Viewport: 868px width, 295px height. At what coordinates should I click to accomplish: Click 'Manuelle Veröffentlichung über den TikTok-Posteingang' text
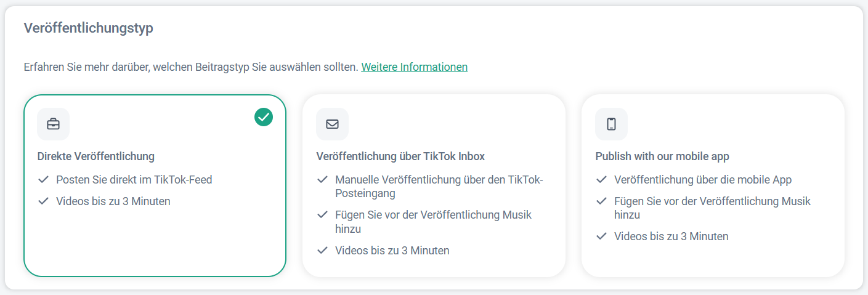coord(439,187)
